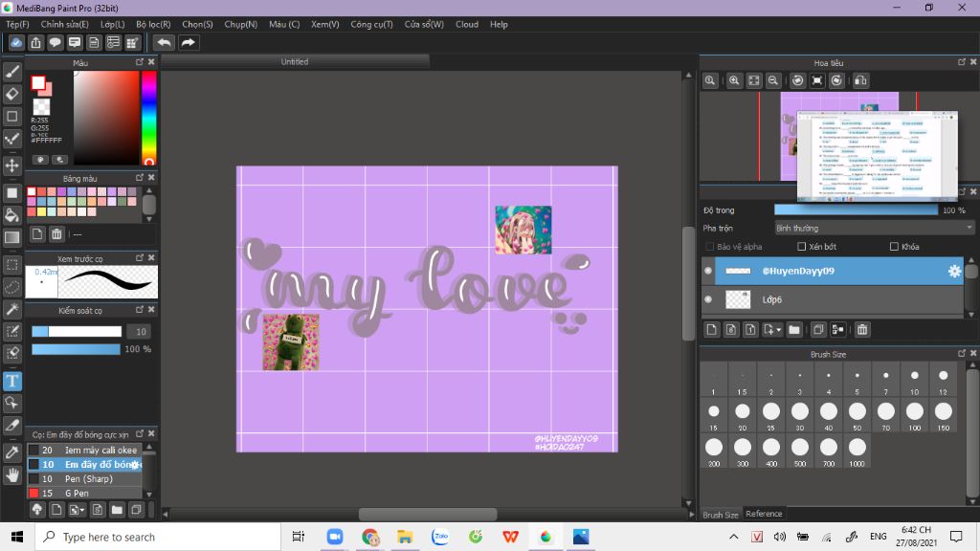
Task: Select the rectangular Select tool
Action: tap(11, 265)
